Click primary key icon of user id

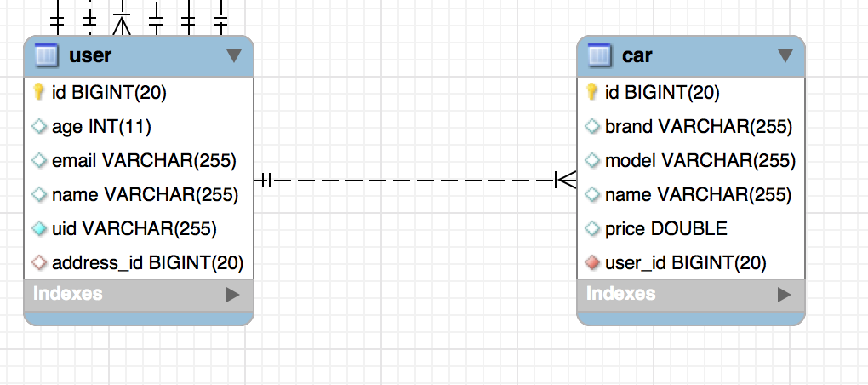(x=38, y=92)
